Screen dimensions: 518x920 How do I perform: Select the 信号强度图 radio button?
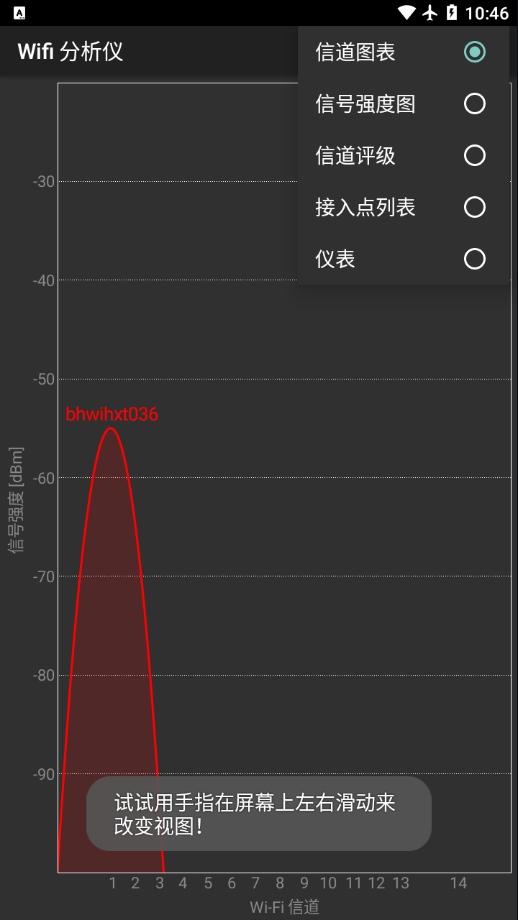coord(474,104)
